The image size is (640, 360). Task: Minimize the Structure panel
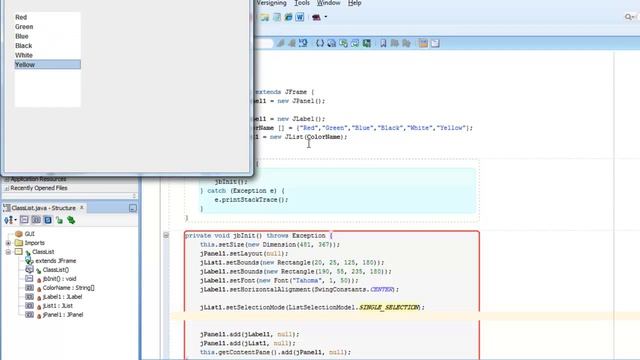pos(133,208)
